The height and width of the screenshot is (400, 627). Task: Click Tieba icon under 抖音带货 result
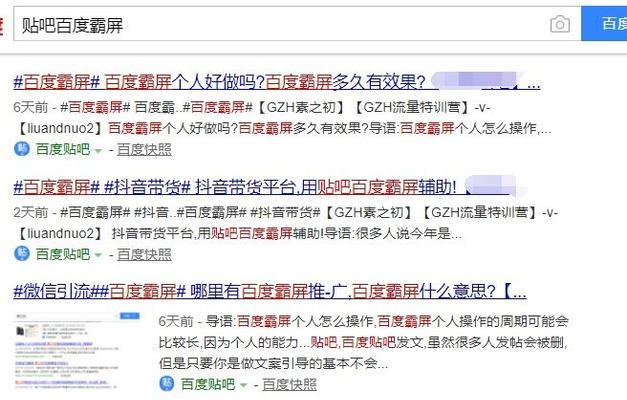point(22,254)
